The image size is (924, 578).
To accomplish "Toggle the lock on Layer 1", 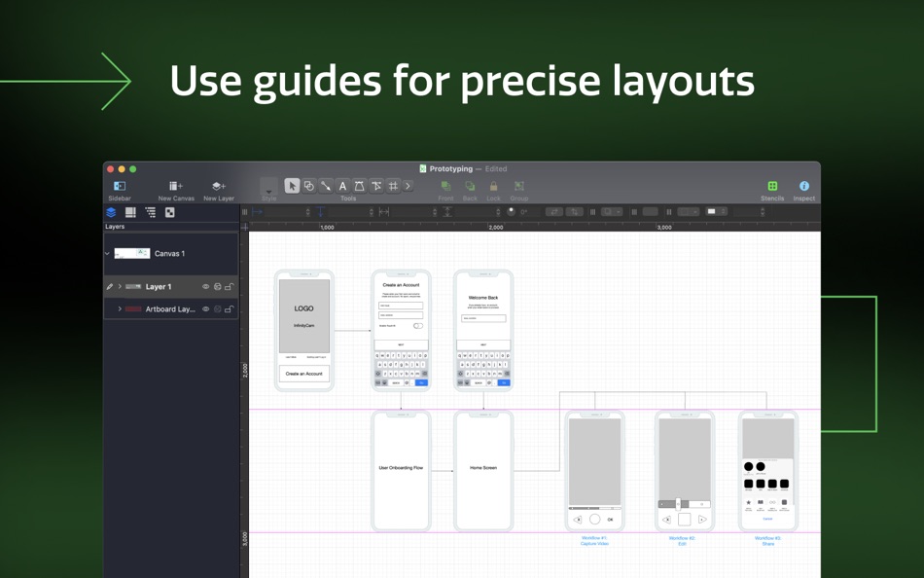I will 230,287.
